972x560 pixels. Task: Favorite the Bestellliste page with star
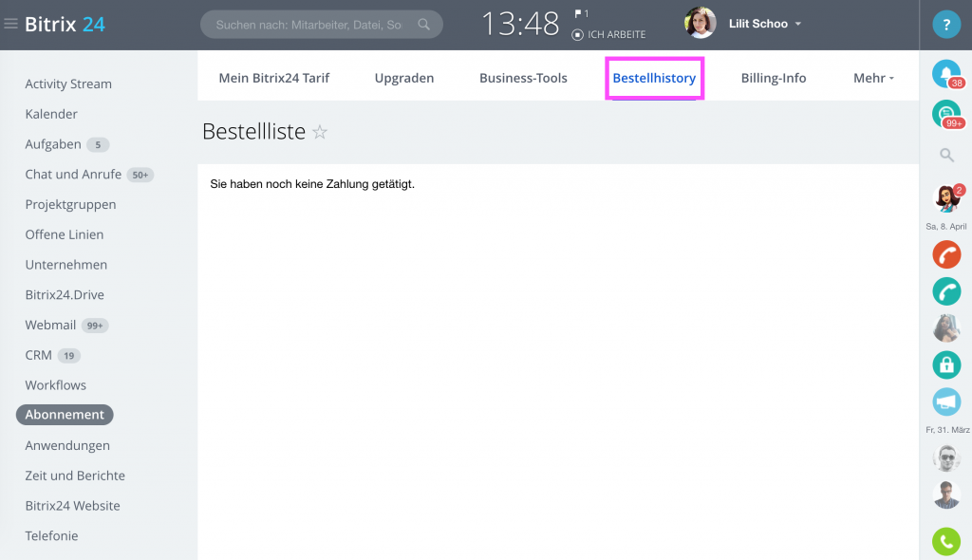point(320,132)
